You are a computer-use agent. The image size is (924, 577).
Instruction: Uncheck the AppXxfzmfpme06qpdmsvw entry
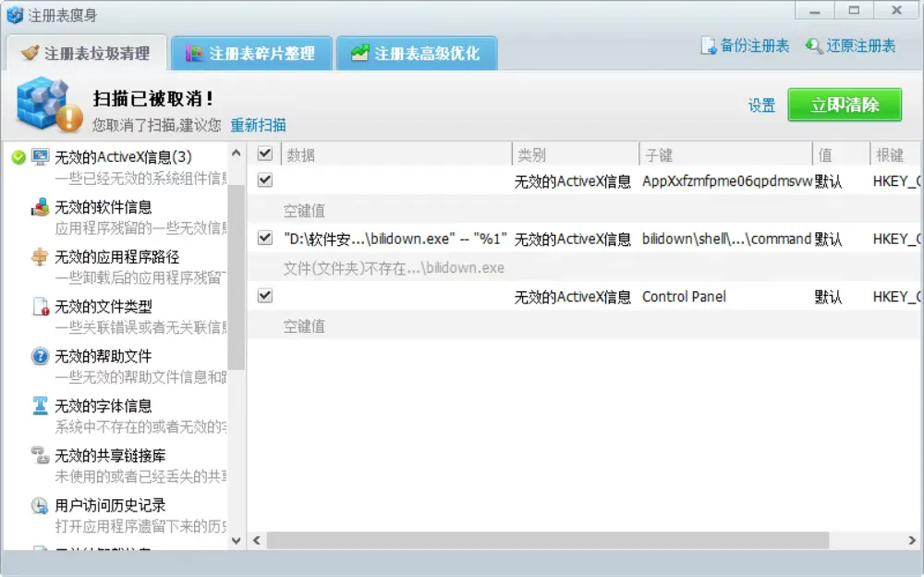point(264,181)
